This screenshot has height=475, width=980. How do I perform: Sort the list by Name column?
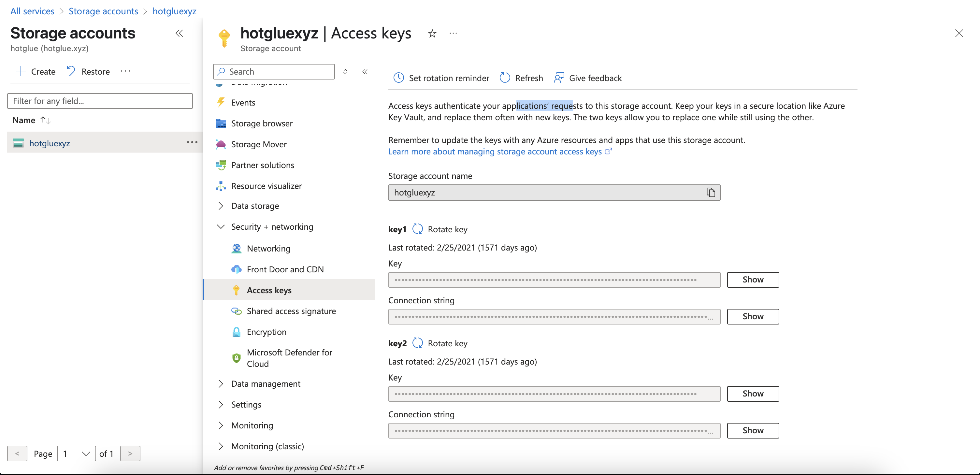click(31, 120)
